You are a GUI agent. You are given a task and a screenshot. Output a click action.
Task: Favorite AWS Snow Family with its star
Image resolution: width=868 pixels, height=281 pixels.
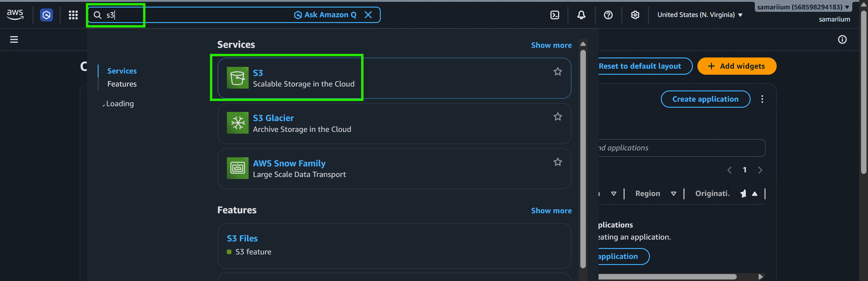(558, 162)
